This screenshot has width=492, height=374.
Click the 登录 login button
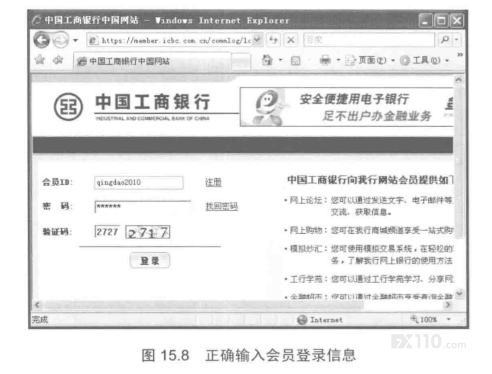tap(150, 261)
